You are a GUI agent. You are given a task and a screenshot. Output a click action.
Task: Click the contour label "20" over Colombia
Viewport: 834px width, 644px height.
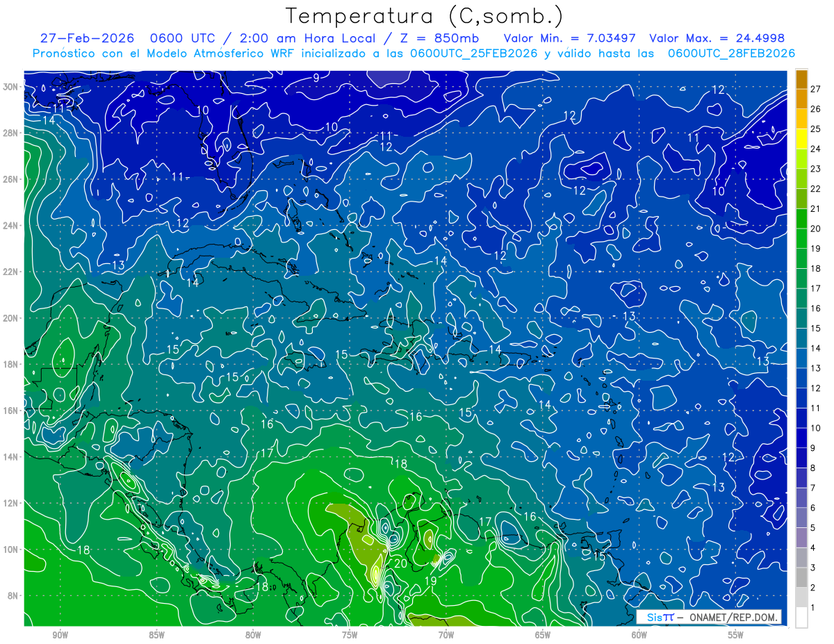pyautogui.click(x=400, y=563)
